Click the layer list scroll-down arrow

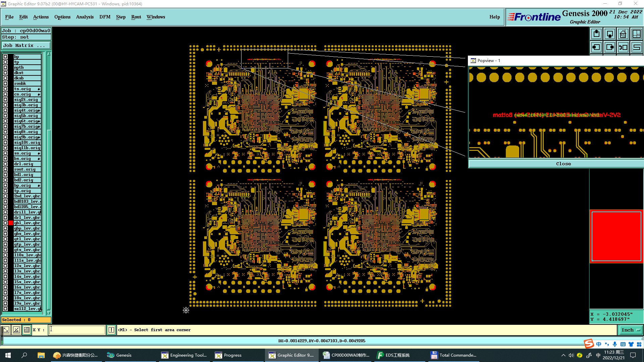[49, 313]
